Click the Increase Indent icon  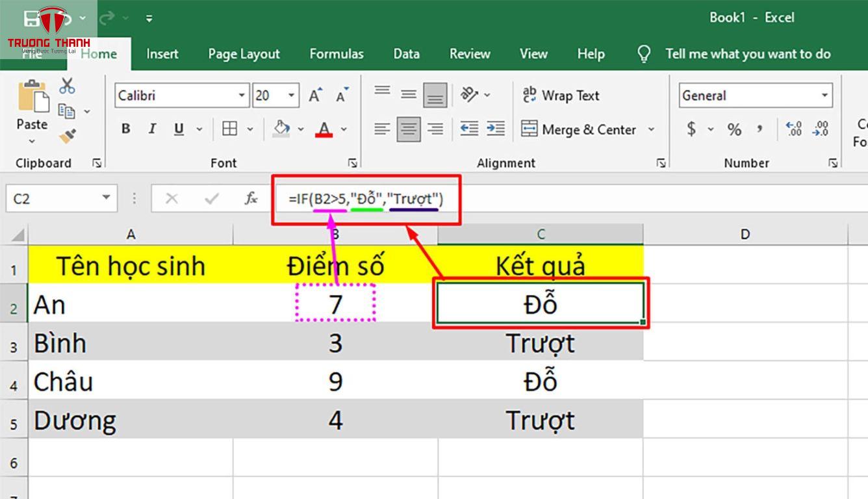[496, 129]
